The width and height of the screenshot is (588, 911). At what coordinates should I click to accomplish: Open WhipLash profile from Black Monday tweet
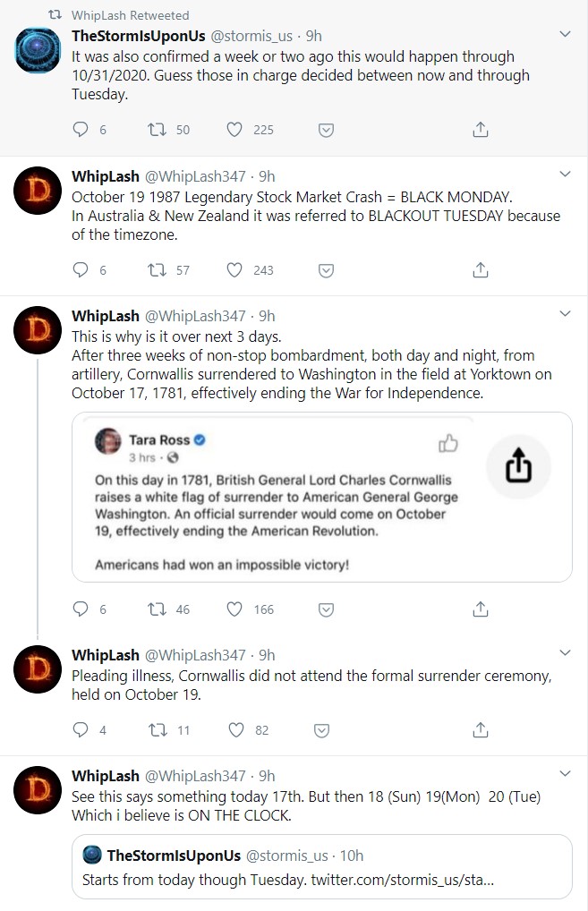[x=105, y=175]
